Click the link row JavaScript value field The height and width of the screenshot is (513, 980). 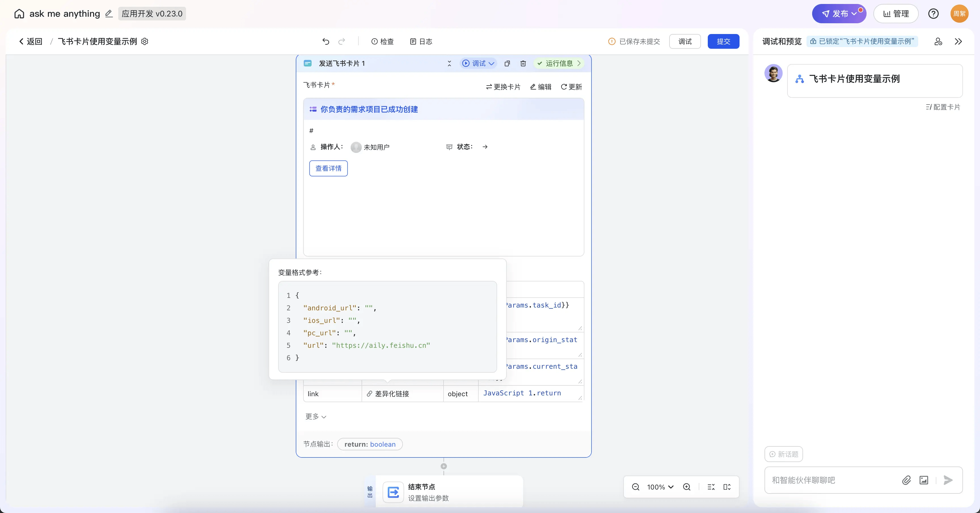(x=531, y=393)
